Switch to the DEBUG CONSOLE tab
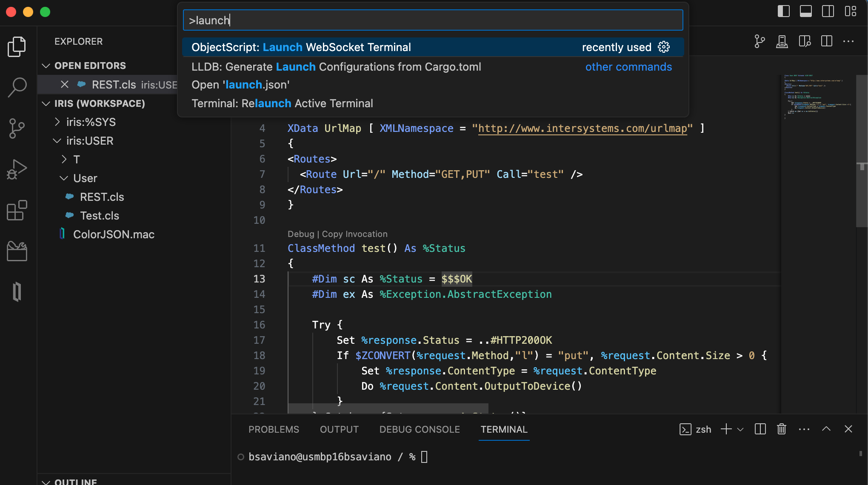The height and width of the screenshot is (485, 868). [419, 429]
